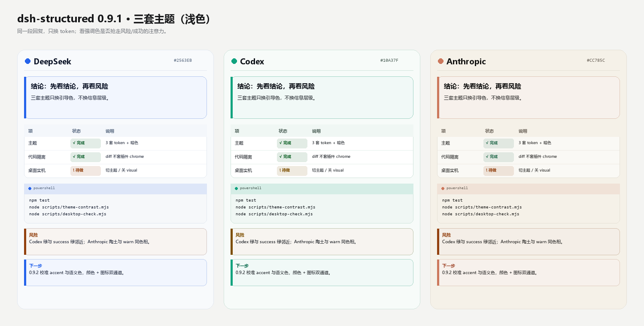Select the #CC785C hex code label
The image size is (644, 326).
(x=596, y=60)
